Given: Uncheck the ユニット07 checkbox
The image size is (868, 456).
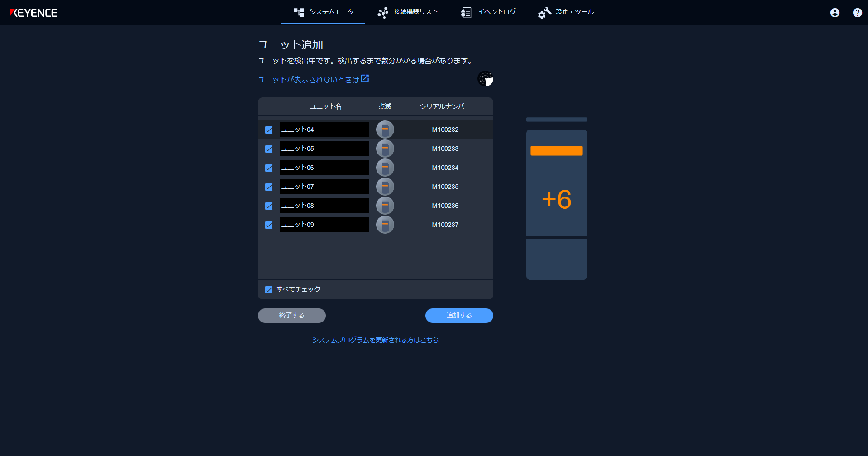Looking at the screenshot, I should pyautogui.click(x=269, y=187).
